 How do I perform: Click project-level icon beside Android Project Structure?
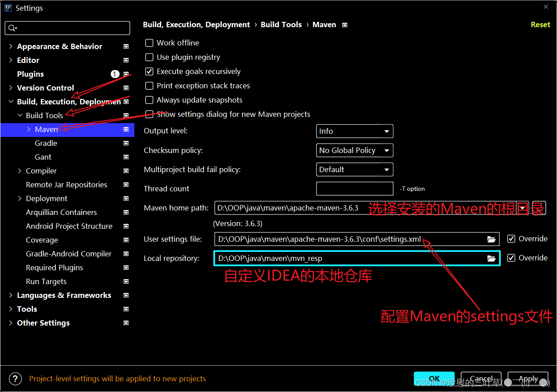tap(126, 226)
